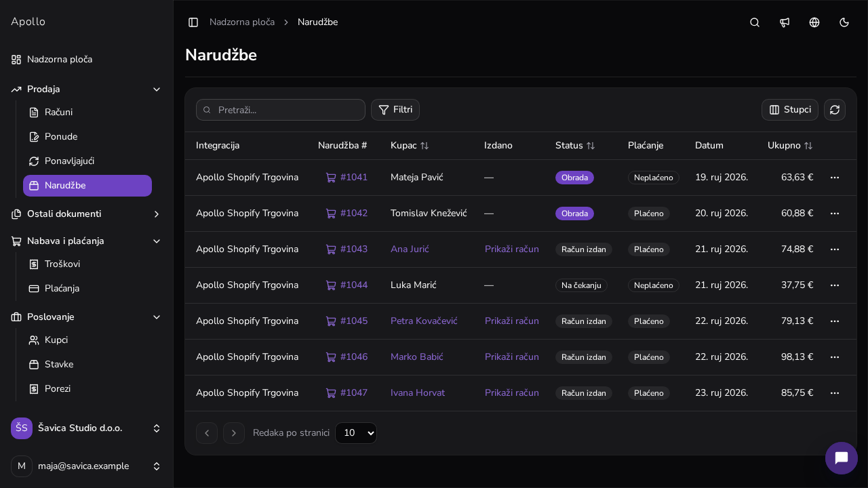Open Troškovi in the sidebar

point(87,264)
